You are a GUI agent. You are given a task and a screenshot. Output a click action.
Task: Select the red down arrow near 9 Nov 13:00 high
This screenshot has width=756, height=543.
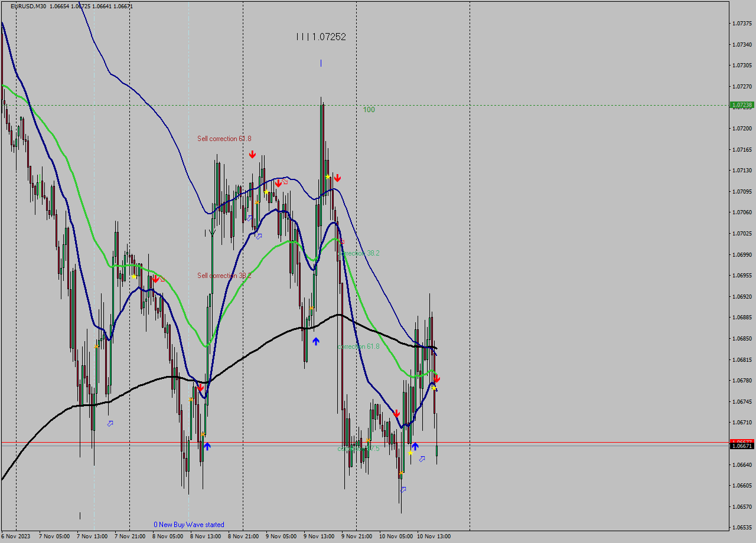pyautogui.click(x=337, y=177)
